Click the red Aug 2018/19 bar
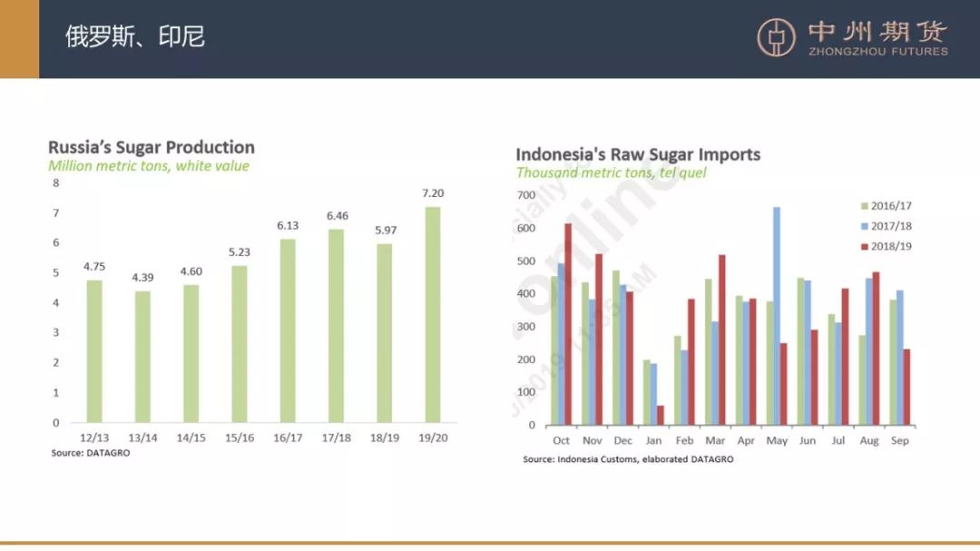The height and width of the screenshot is (551, 980). [876, 349]
